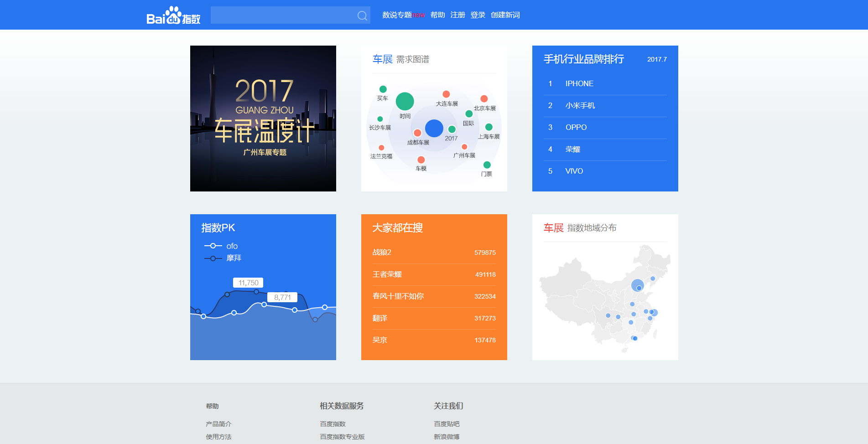Select the 2017 green bubble
868x444 pixels.
[452, 129]
